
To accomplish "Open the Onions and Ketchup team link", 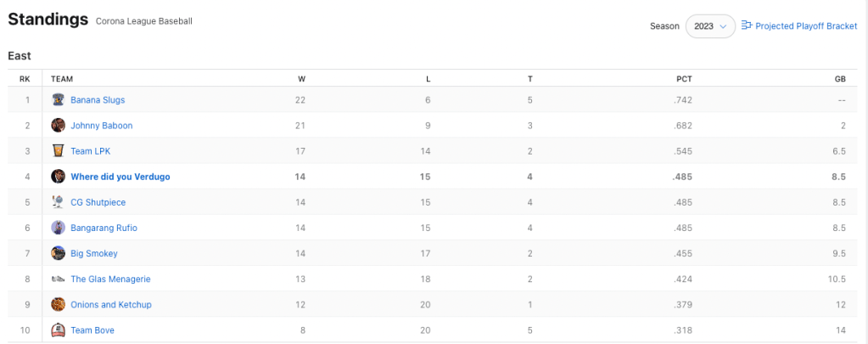I will pyautogui.click(x=111, y=304).
